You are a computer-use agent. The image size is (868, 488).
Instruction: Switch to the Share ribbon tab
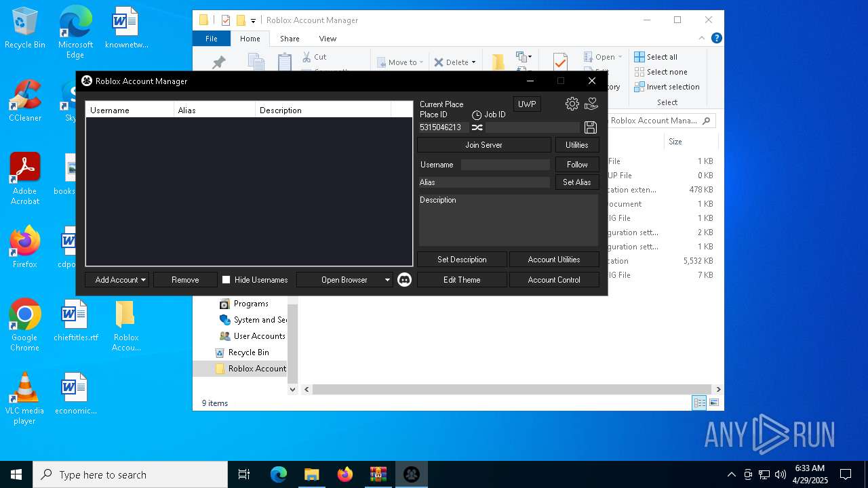point(290,39)
